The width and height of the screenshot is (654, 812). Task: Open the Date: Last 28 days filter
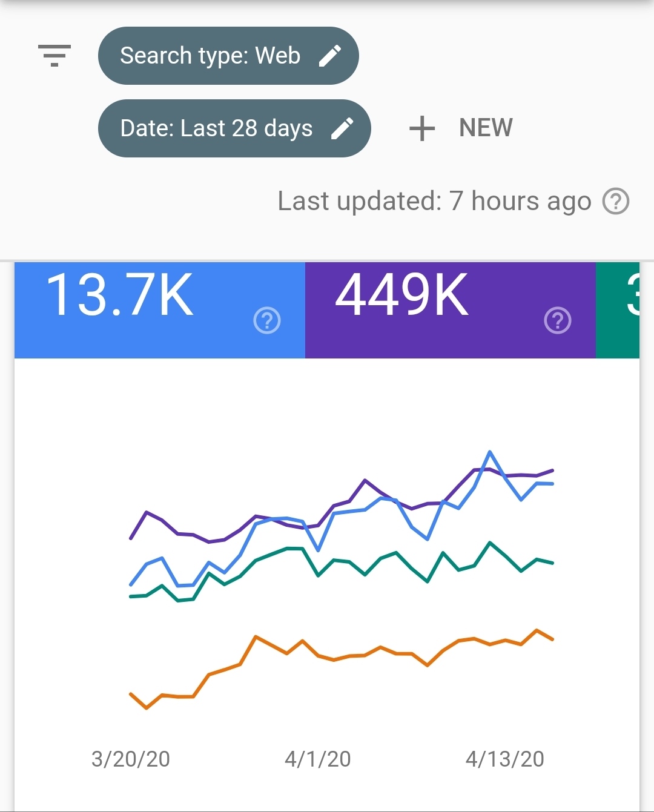(x=216, y=128)
